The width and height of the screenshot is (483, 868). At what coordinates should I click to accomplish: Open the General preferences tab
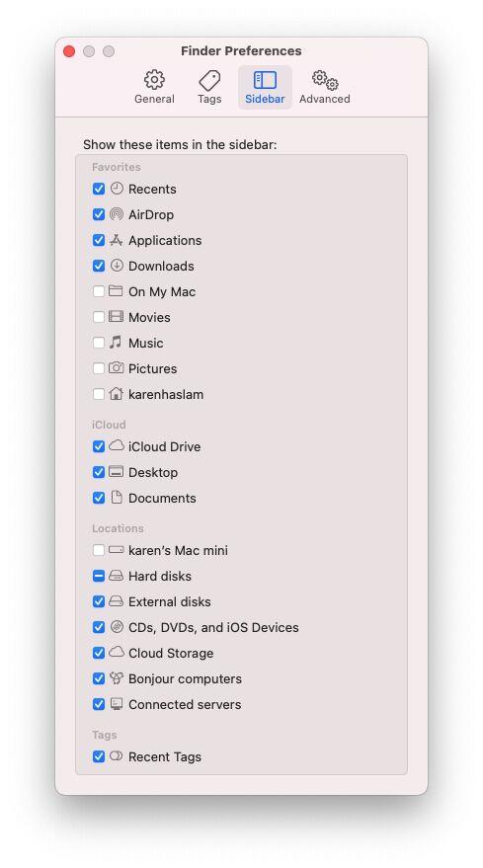(x=154, y=88)
